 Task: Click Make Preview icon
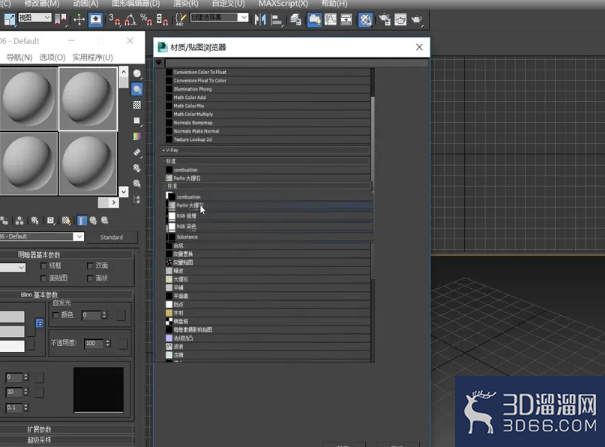point(137,152)
